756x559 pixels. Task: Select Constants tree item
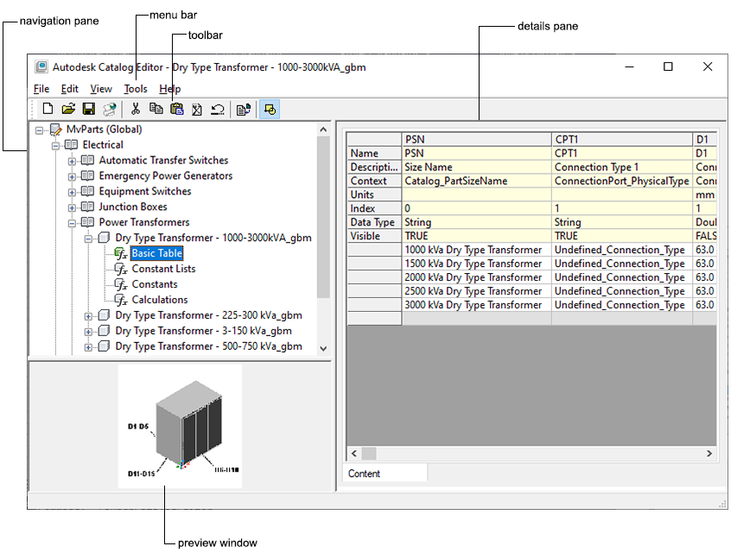click(x=155, y=284)
